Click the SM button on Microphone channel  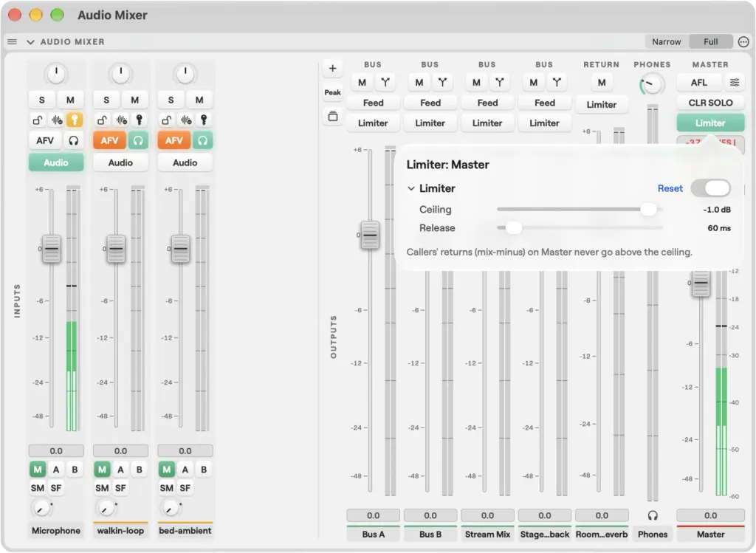tap(38, 488)
